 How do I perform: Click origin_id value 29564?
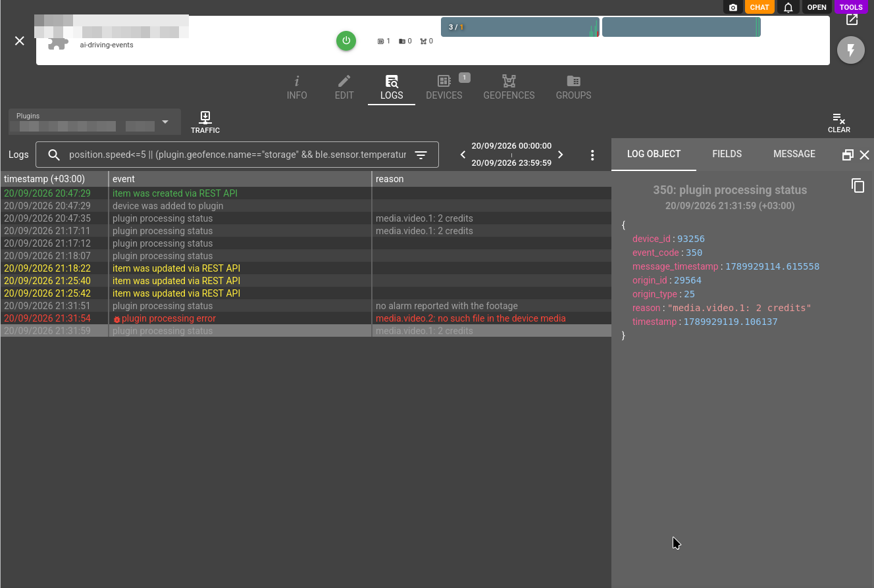pyautogui.click(x=688, y=280)
